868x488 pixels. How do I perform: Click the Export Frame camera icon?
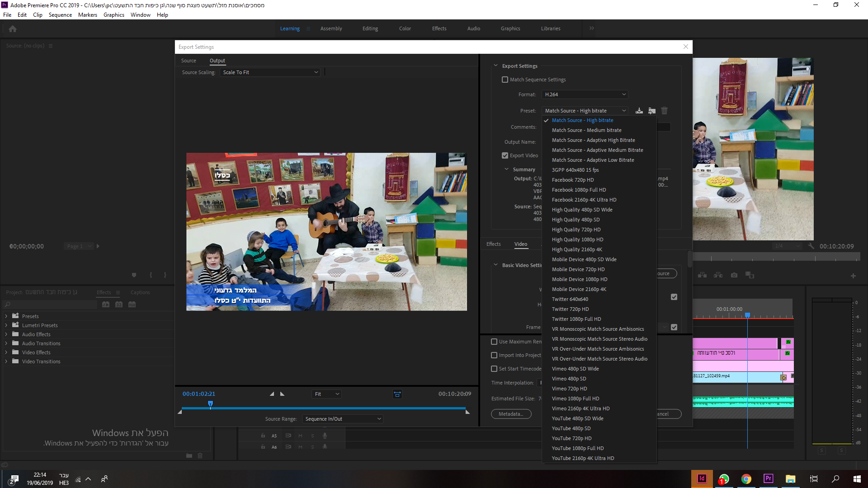(734, 275)
